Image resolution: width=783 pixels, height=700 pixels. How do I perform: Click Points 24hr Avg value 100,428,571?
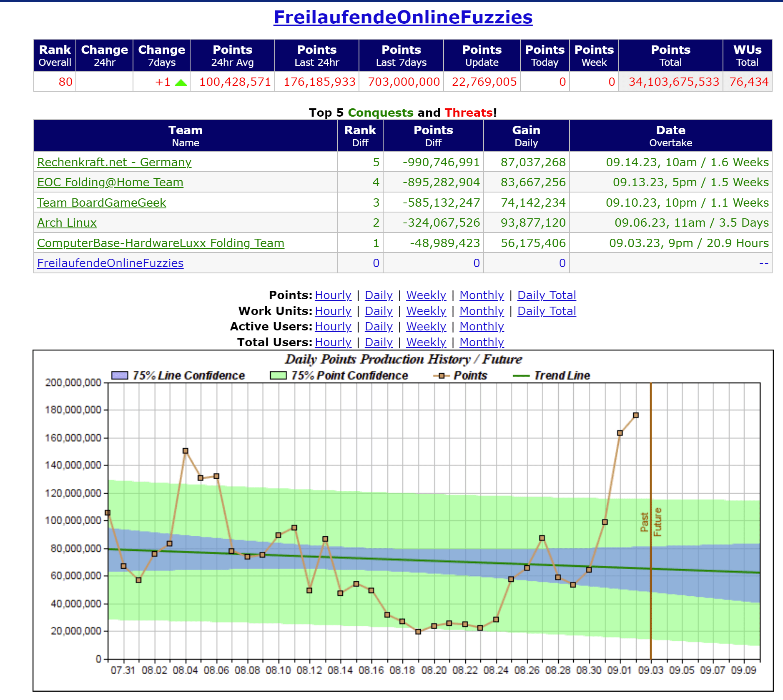point(235,82)
